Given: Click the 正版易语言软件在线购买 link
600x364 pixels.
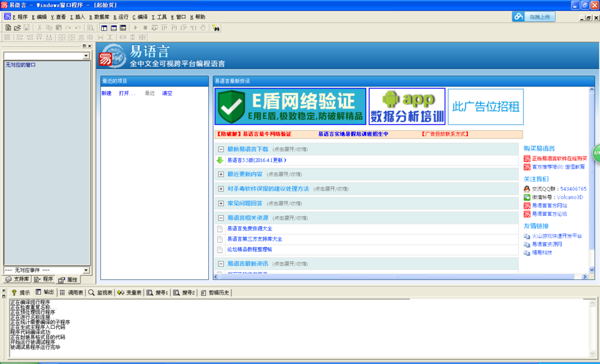Looking at the screenshot, I should [559, 158].
